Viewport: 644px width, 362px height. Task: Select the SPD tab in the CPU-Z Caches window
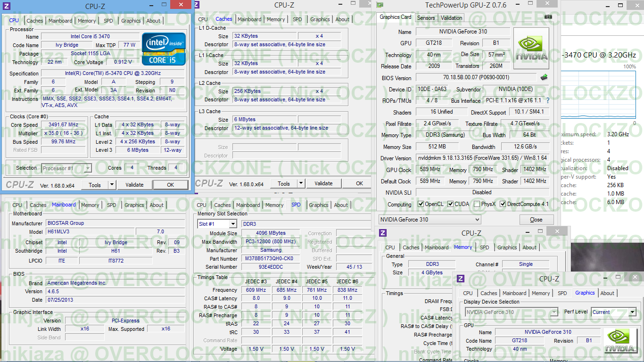[x=297, y=19]
